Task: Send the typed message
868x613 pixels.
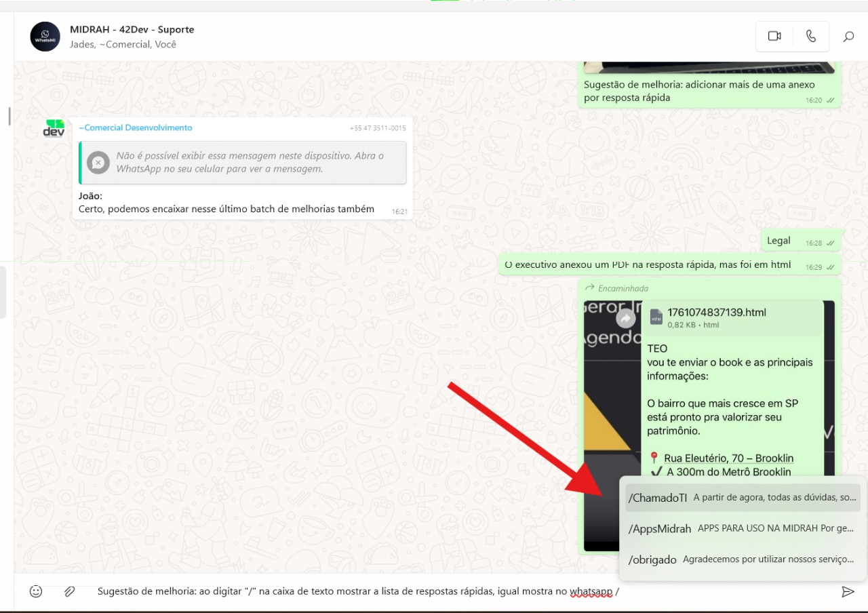Action: coord(848,591)
